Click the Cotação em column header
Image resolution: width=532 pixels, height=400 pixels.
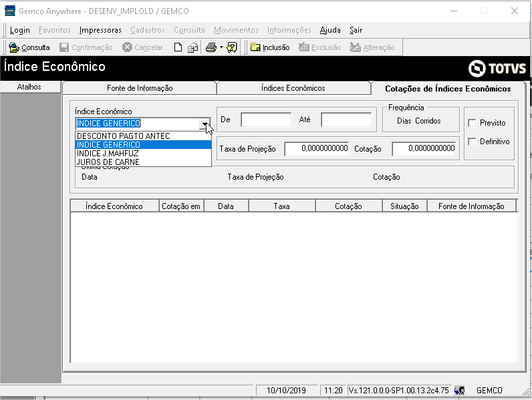coord(181,206)
